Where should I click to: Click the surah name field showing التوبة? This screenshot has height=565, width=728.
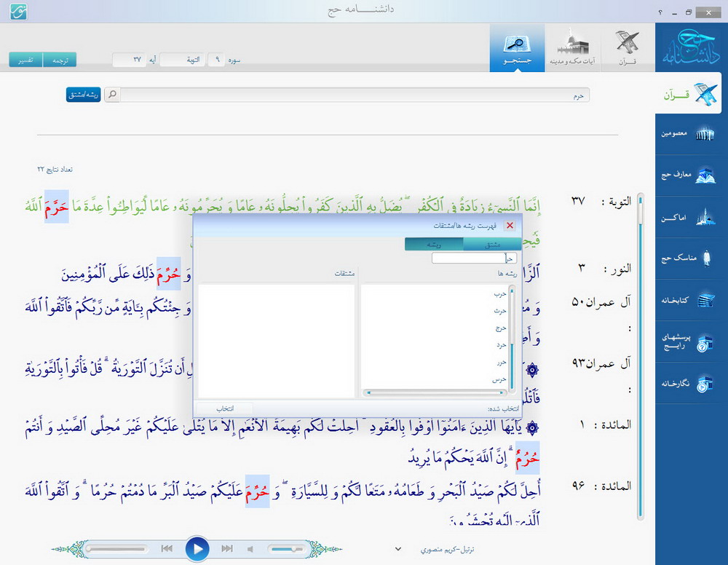tap(182, 60)
